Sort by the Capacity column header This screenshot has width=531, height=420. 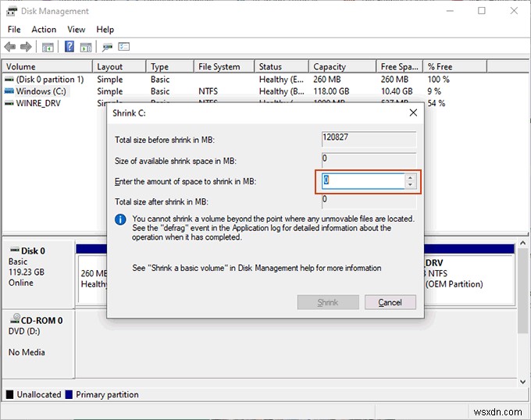point(343,66)
